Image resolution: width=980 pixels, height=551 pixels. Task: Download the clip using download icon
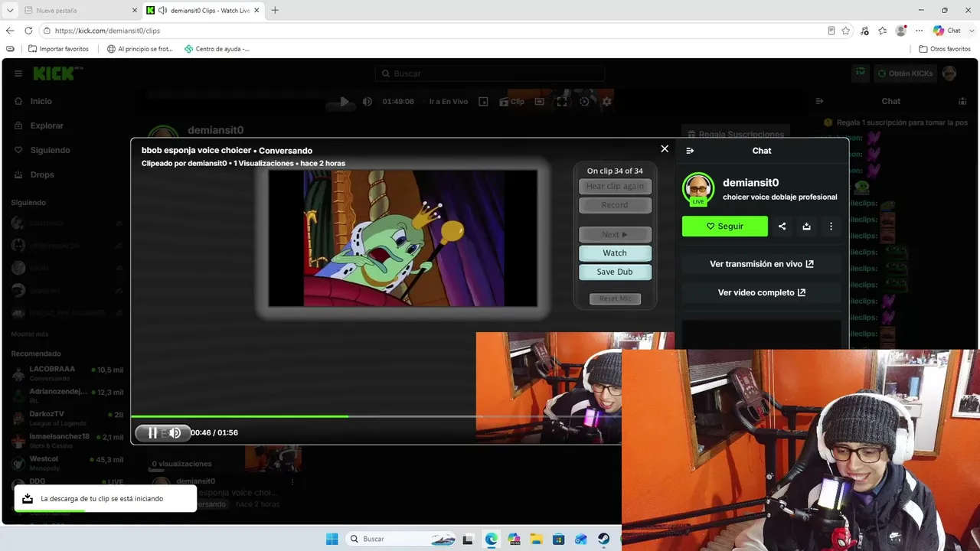(806, 227)
